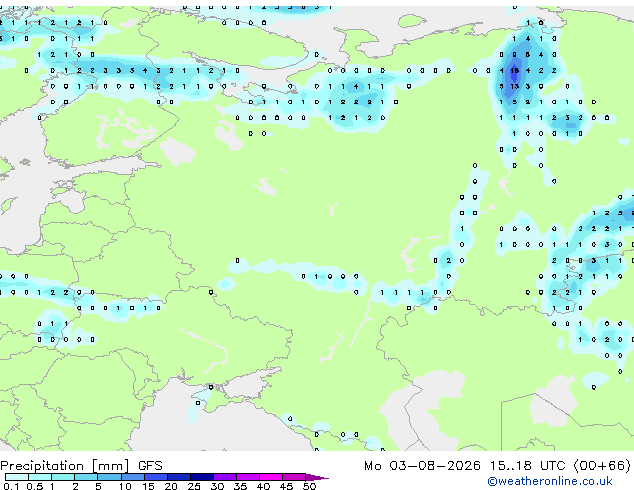Click the "Precipitation" title word
The height and width of the screenshot is (490, 634).
click(42, 466)
